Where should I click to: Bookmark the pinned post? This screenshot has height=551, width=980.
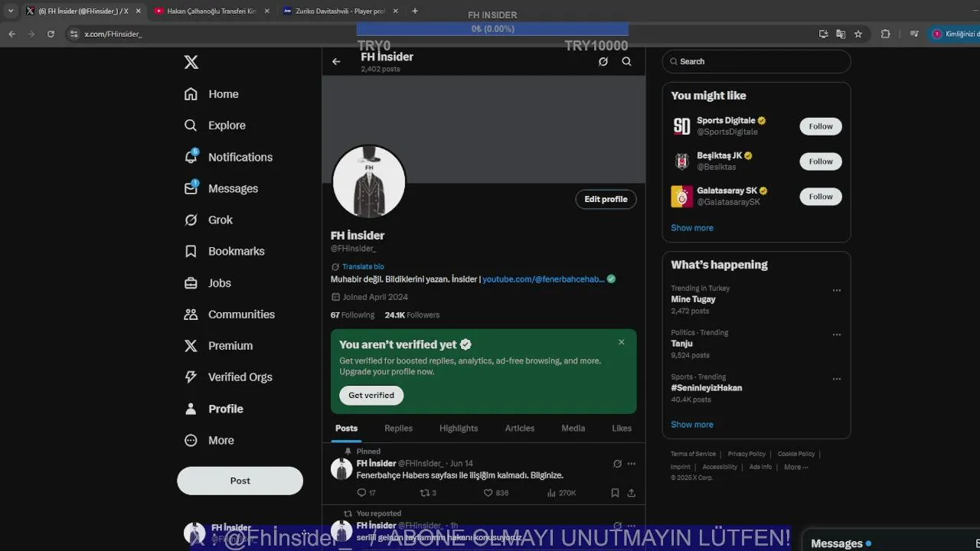coord(615,493)
